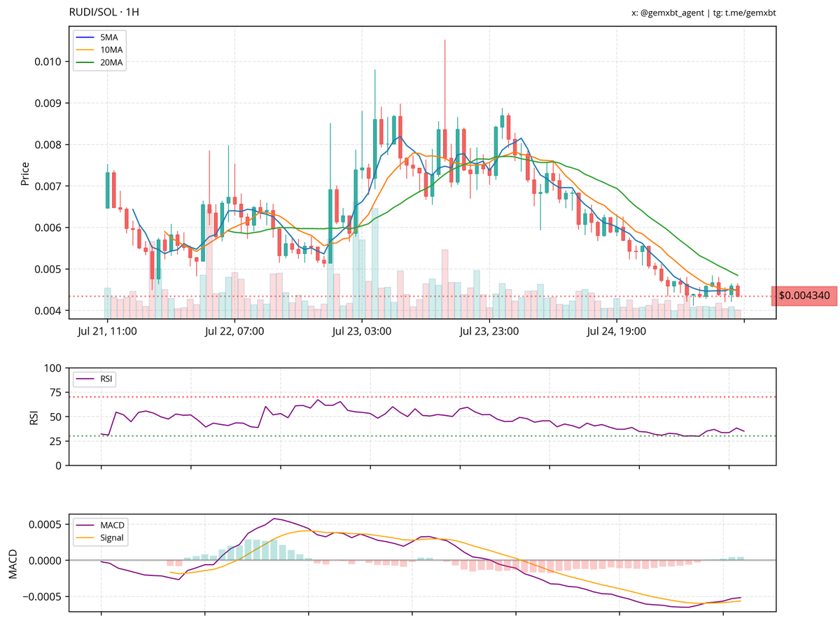Click the 20MA legend entry
The height and width of the screenshot is (623, 840).
(x=100, y=63)
